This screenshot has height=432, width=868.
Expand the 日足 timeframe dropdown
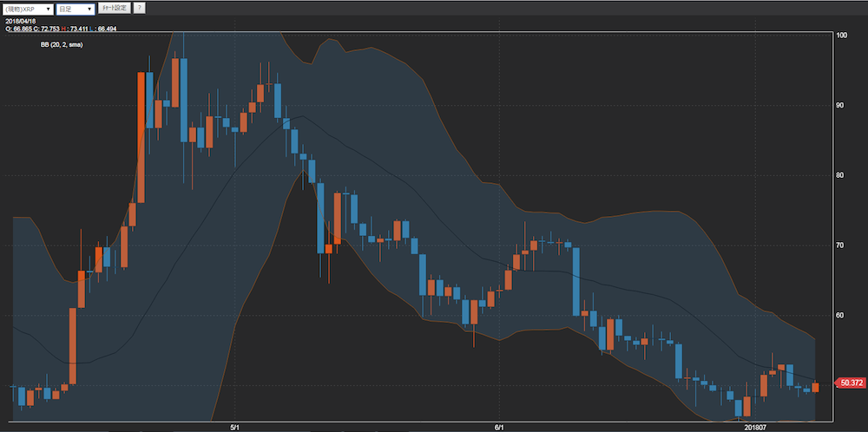coord(75,9)
